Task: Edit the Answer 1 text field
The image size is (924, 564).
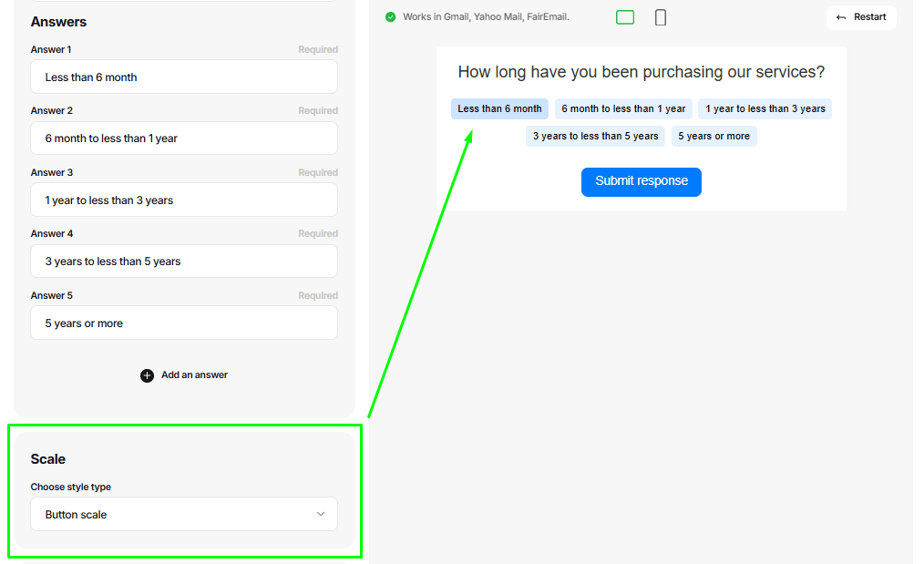Action: pyautogui.click(x=183, y=77)
